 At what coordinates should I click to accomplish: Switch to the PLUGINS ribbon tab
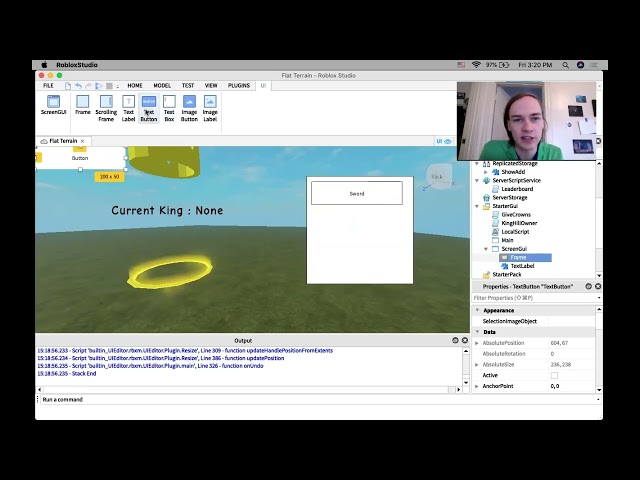pyautogui.click(x=239, y=86)
